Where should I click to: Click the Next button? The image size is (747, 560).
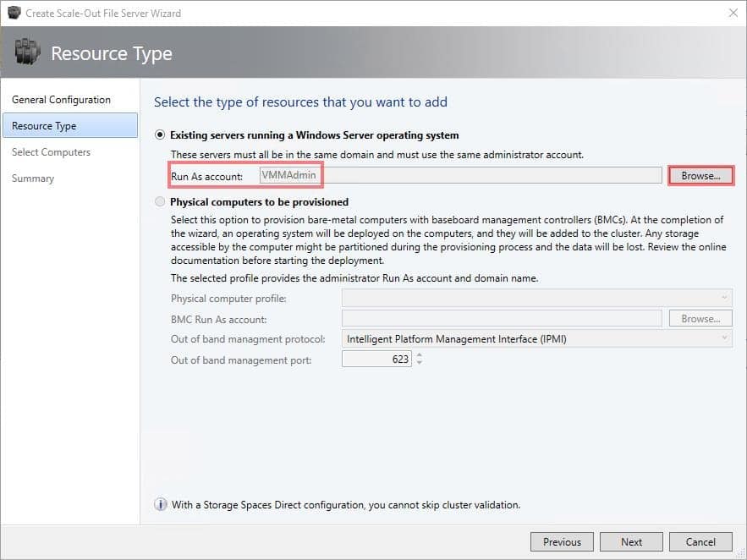pos(631,542)
